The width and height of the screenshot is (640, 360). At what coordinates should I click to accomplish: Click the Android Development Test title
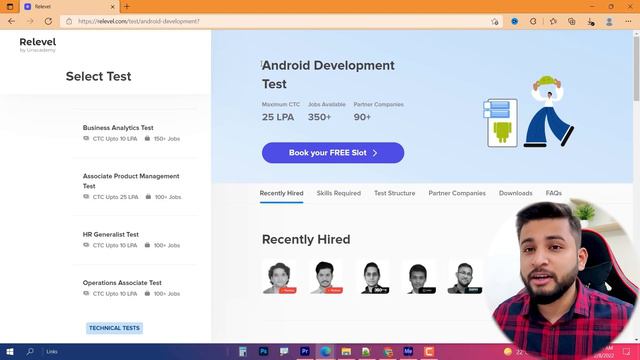(x=328, y=75)
